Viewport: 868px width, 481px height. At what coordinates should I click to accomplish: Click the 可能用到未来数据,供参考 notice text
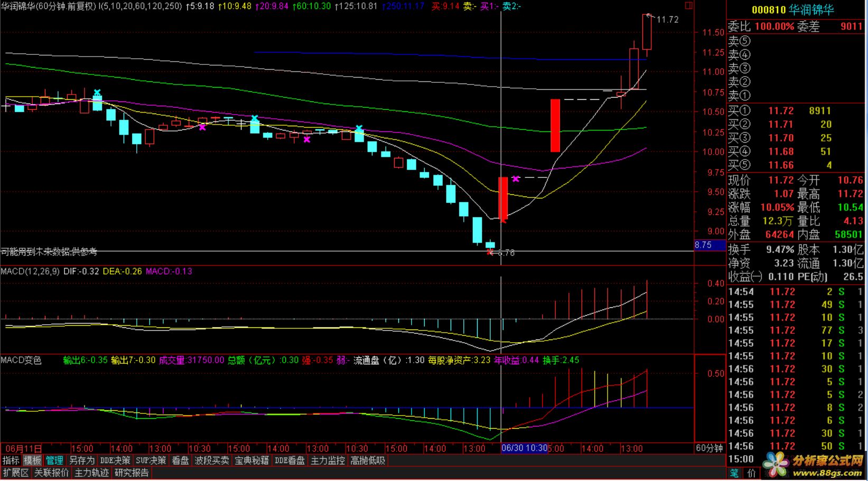[x=49, y=252]
